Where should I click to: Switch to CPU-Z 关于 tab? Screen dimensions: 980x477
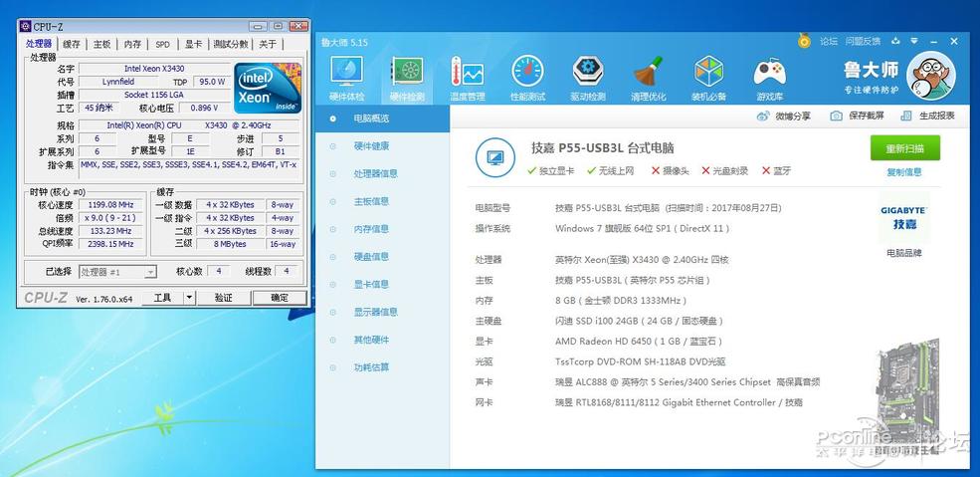point(268,45)
